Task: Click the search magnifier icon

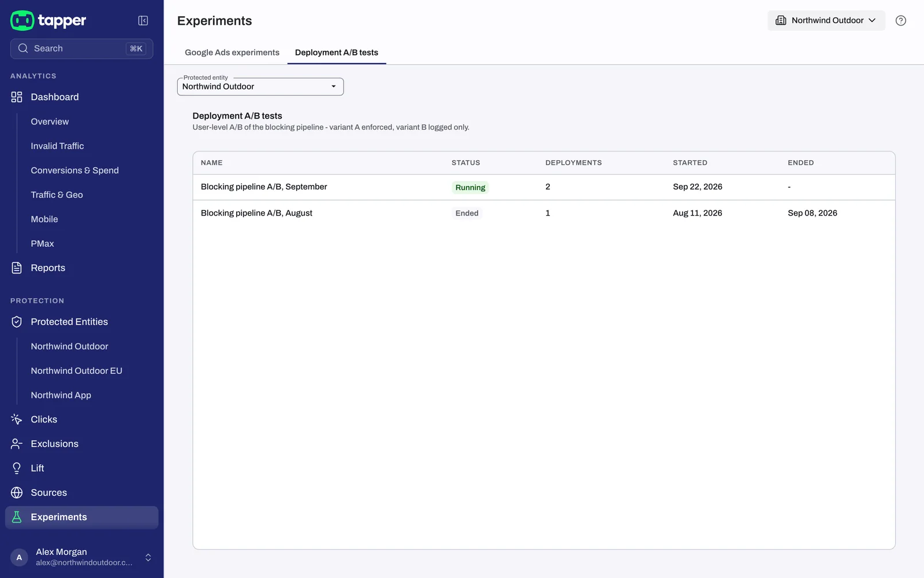Action: (x=23, y=49)
